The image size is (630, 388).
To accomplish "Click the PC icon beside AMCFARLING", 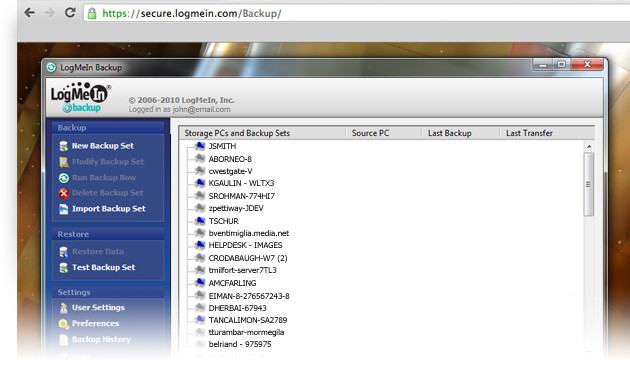I will coord(200,282).
